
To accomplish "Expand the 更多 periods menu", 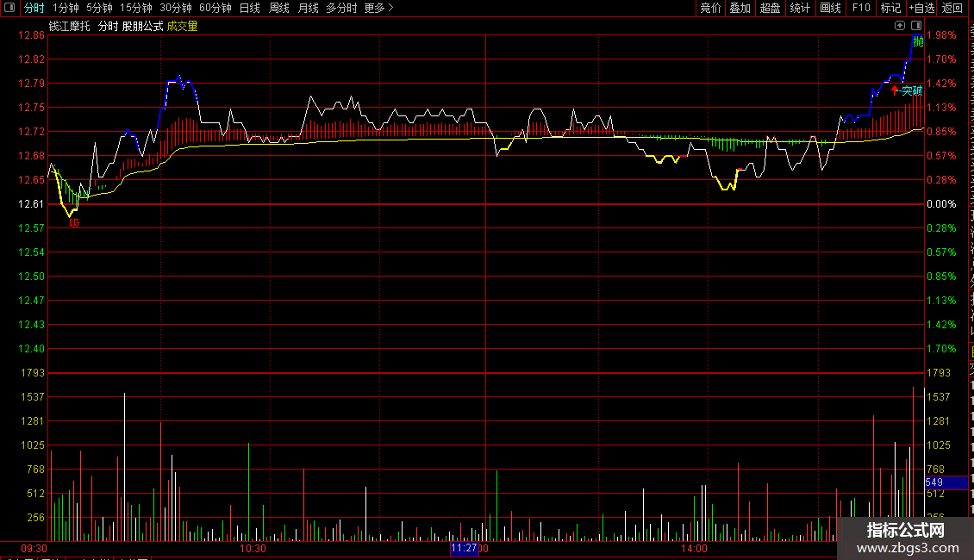I will point(378,8).
